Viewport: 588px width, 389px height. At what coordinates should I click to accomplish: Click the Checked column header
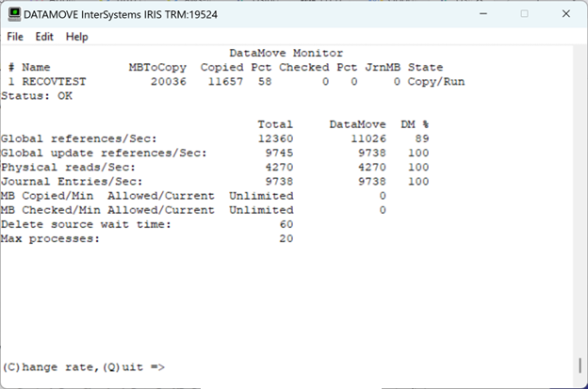pyautogui.click(x=303, y=67)
